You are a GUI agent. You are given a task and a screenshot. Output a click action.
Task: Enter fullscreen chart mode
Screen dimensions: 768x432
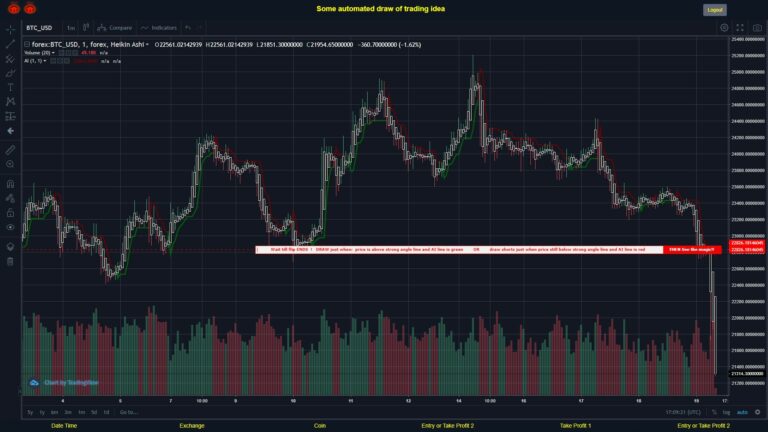click(740, 28)
